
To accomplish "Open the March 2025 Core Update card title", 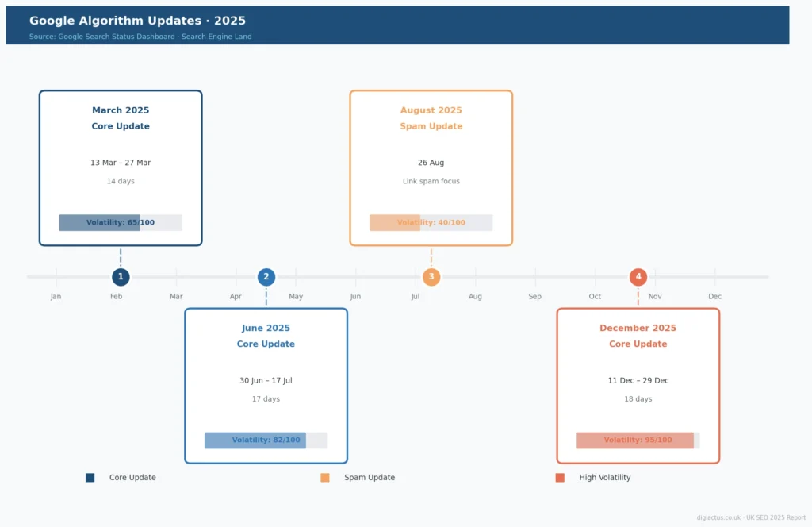I will [x=121, y=118].
